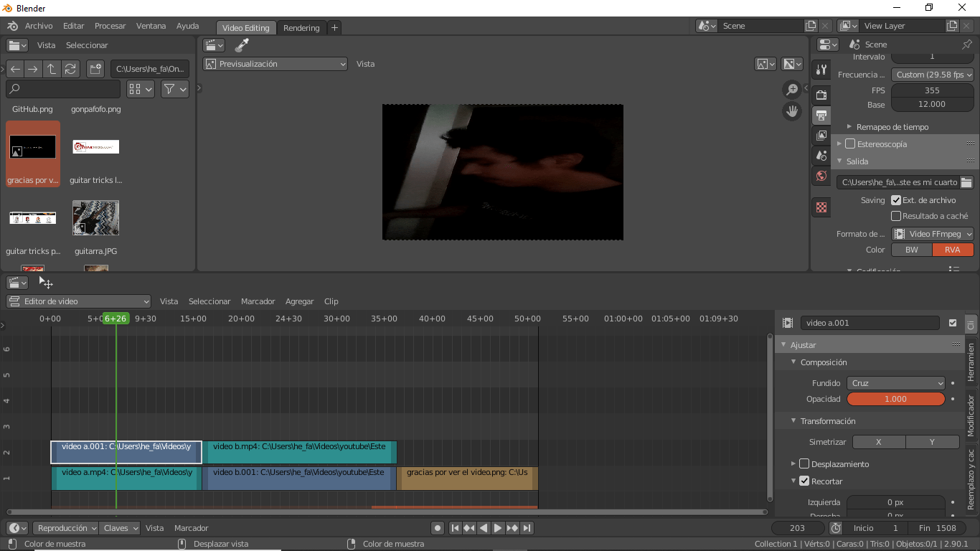Select the move tool in sequencer header

click(46, 283)
